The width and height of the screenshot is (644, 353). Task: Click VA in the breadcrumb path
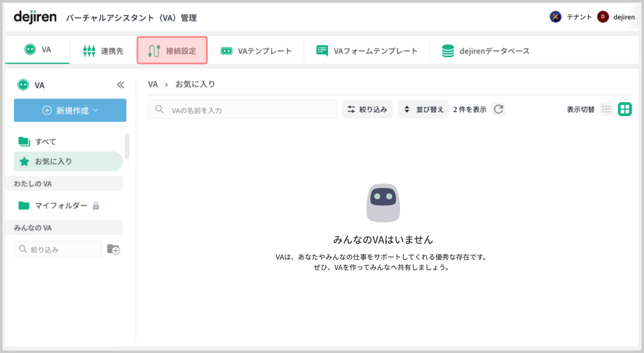tap(153, 84)
